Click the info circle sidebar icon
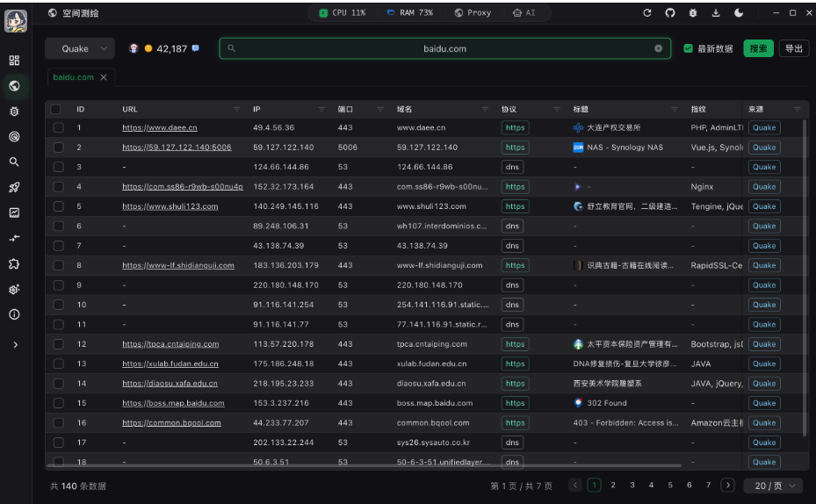The height and width of the screenshot is (504, 816). click(15, 314)
